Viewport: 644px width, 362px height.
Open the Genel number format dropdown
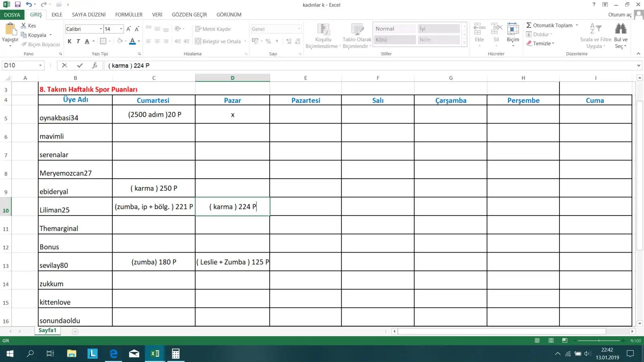pyautogui.click(x=299, y=29)
